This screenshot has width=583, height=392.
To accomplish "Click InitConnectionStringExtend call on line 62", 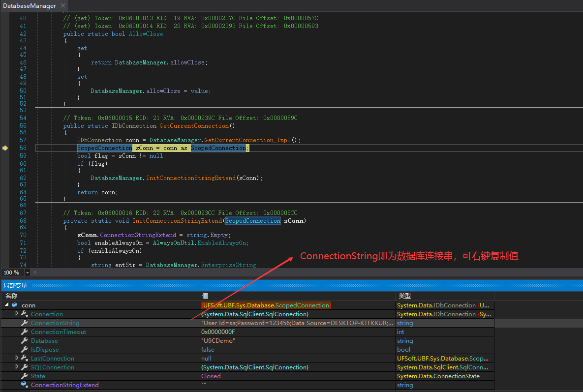I will 190,178.
